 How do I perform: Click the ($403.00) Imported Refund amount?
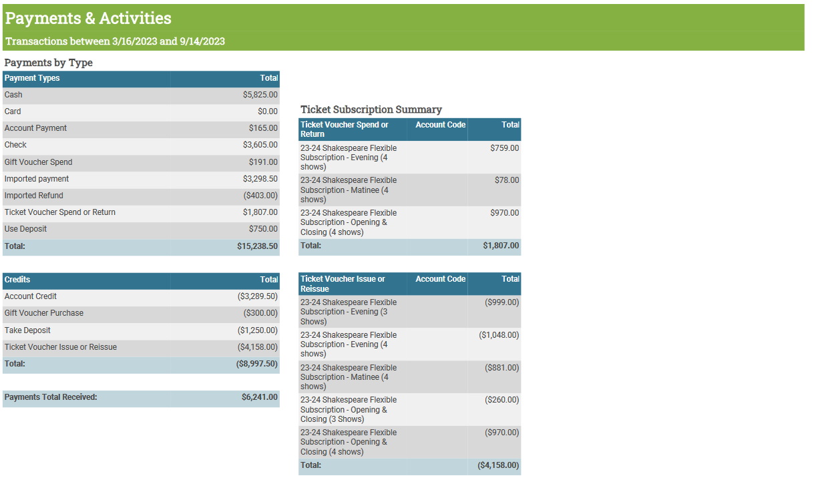[x=260, y=196]
